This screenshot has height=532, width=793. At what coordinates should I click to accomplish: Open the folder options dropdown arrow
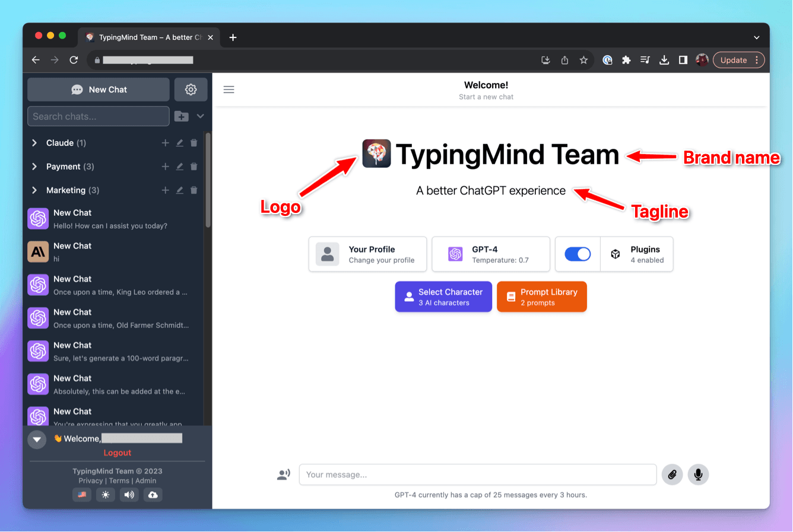point(201,116)
